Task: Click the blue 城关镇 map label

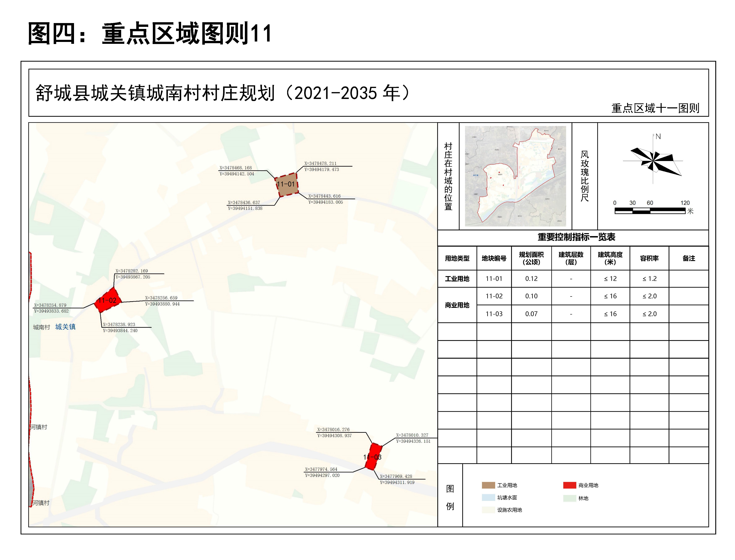Action: tap(65, 327)
